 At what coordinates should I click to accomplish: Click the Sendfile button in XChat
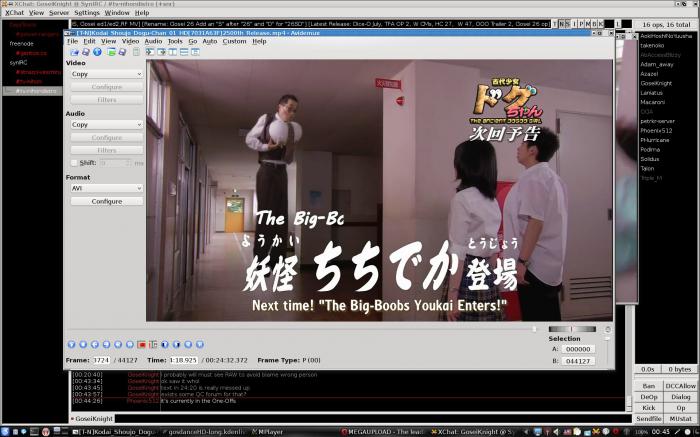649,419
